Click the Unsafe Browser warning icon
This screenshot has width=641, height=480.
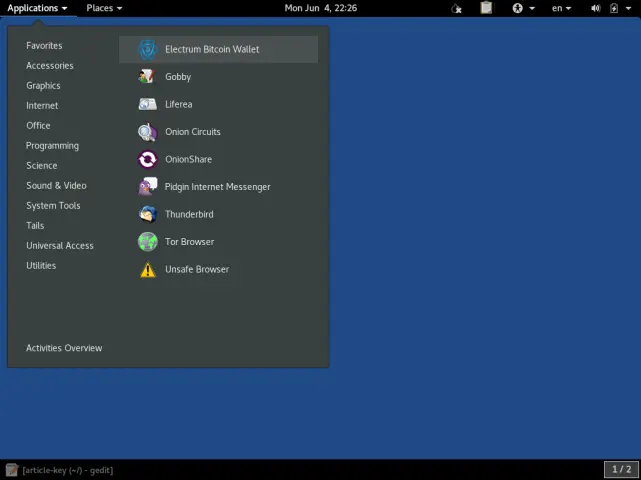click(x=148, y=269)
